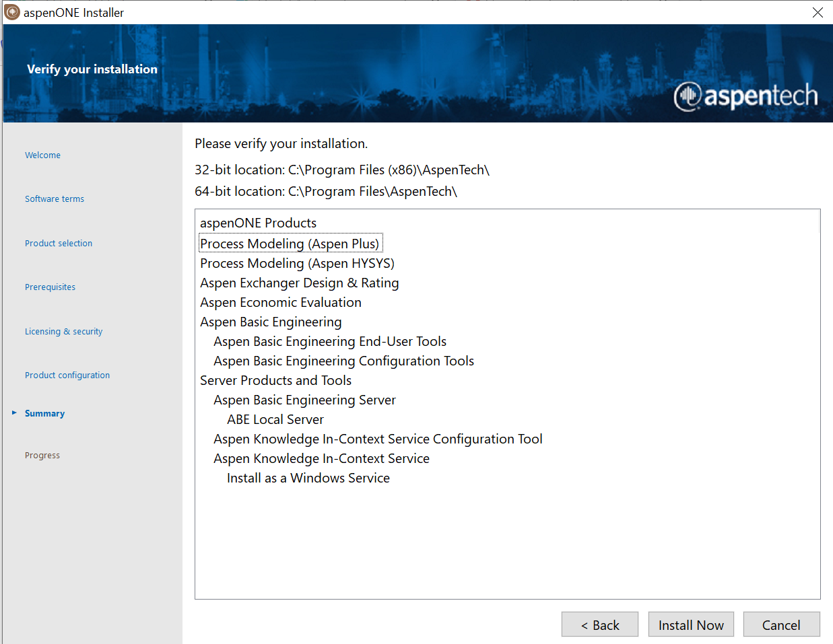
Task: Select ABE Local Server
Action: [x=275, y=419]
